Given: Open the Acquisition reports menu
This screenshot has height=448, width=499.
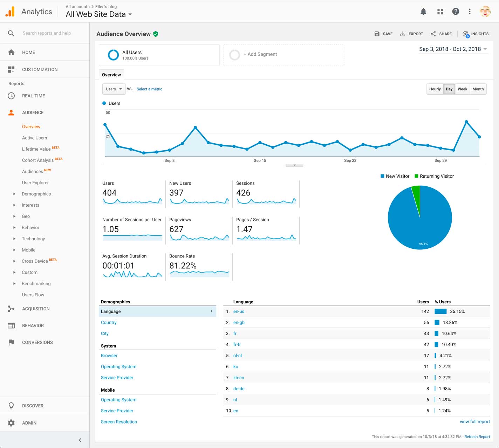Looking at the screenshot, I should [x=36, y=309].
